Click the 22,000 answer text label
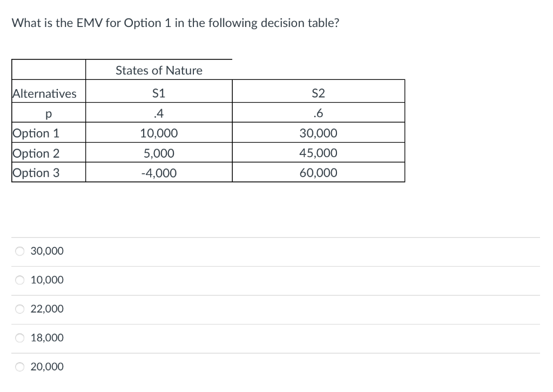The width and height of the screenshot is (553, 392). pos(48,308)
